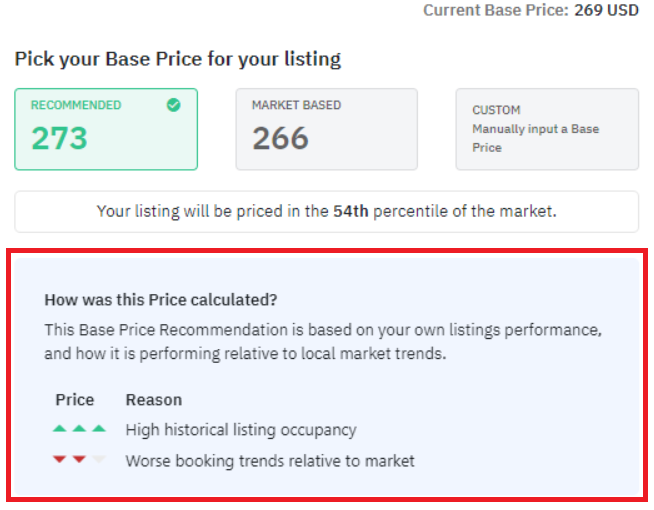Click the faded grey down arrow
The height and width of the screenshot is (510, 654).
(99, 459)
